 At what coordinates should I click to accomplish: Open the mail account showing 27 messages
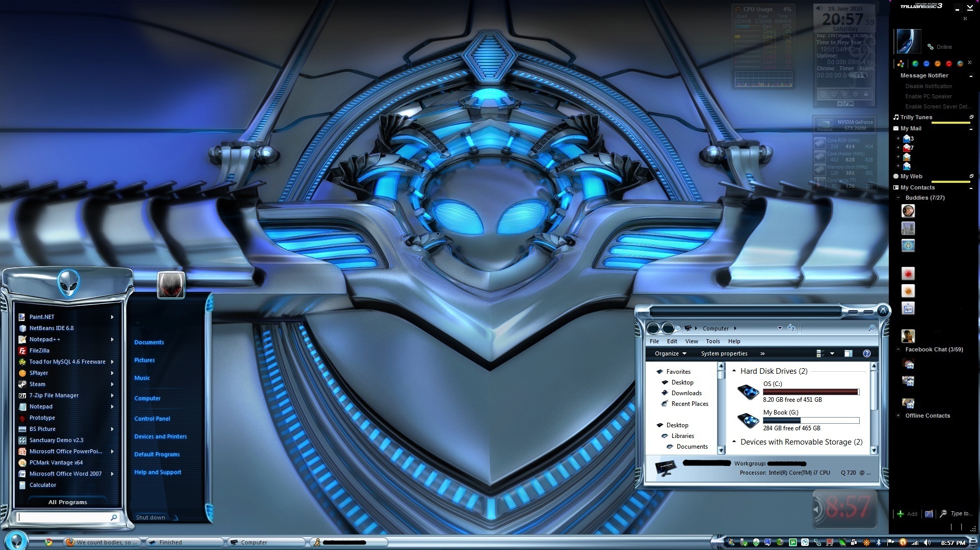click(x=908, y=148)
